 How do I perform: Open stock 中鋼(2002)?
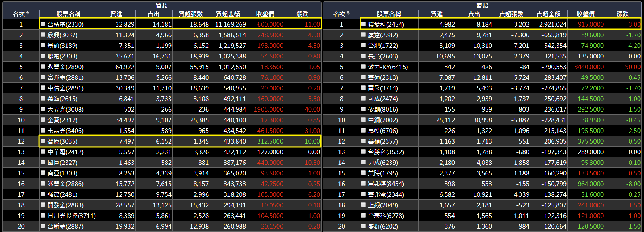pyautogui.click(x=383, y=120)
